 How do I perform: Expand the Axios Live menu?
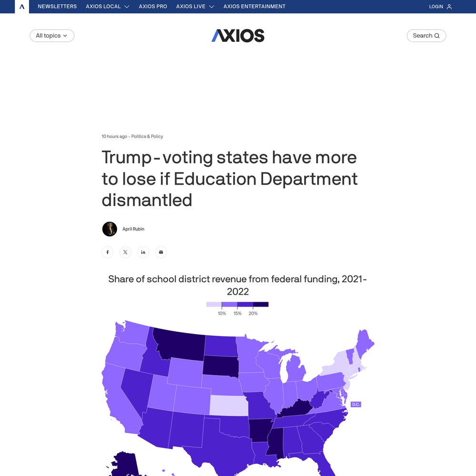(x=195, y=6)
